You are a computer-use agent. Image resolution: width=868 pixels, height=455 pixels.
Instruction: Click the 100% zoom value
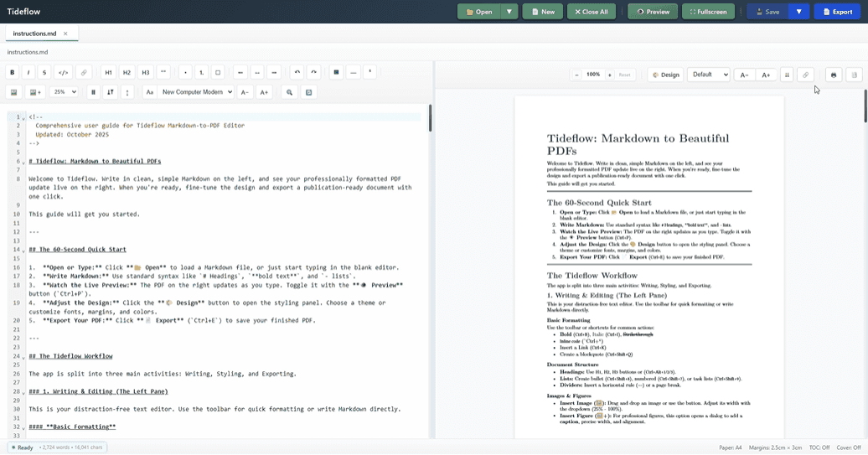pyautogui.click(x=593, y=75)
